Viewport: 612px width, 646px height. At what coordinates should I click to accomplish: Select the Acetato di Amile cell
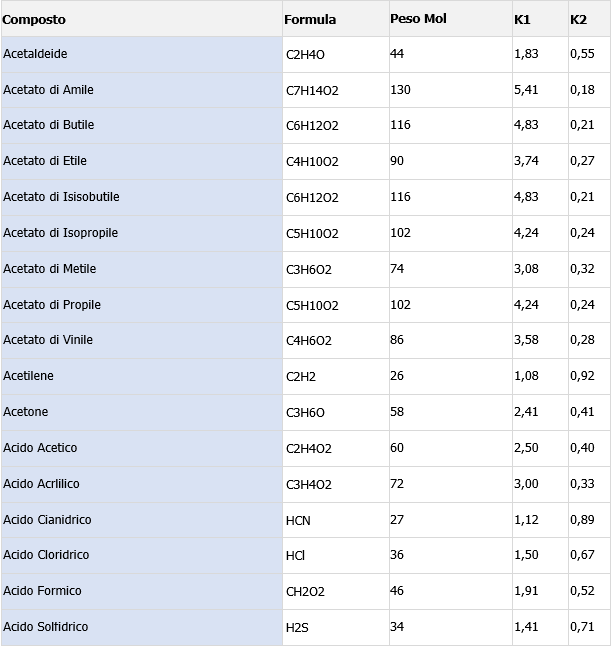click(48, 90)
